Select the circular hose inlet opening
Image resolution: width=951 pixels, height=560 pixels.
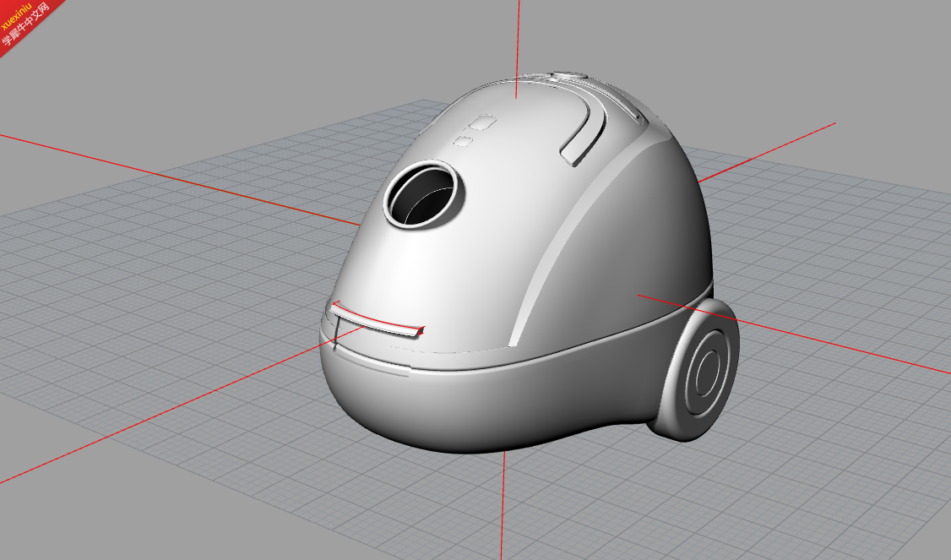[x=424, y=194]
